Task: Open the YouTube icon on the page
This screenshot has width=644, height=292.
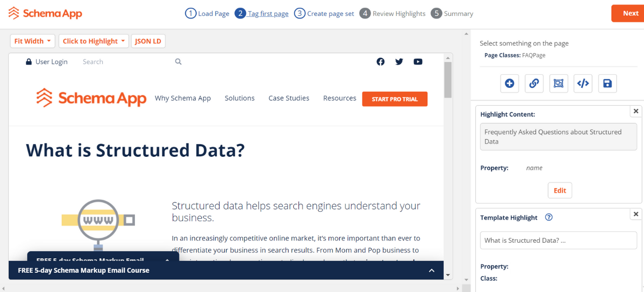Action: point(418,61)
